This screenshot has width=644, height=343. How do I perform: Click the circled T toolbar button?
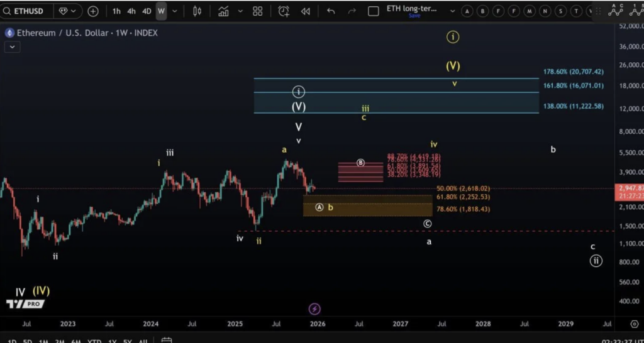576,11
